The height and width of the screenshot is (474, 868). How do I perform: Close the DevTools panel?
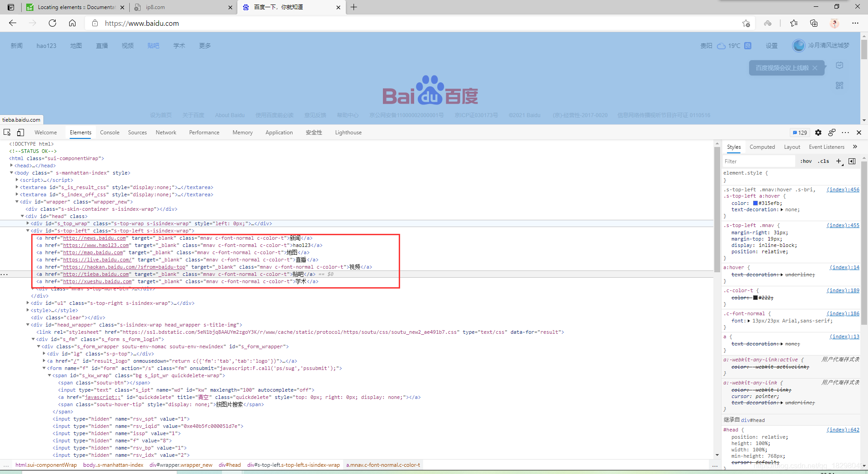(859, 133)
